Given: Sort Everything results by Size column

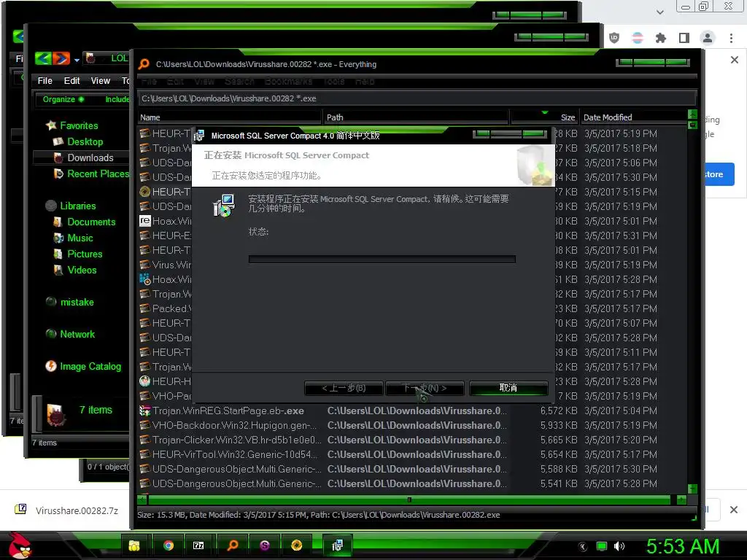Looking at the screenshot, I should point(544,117).
